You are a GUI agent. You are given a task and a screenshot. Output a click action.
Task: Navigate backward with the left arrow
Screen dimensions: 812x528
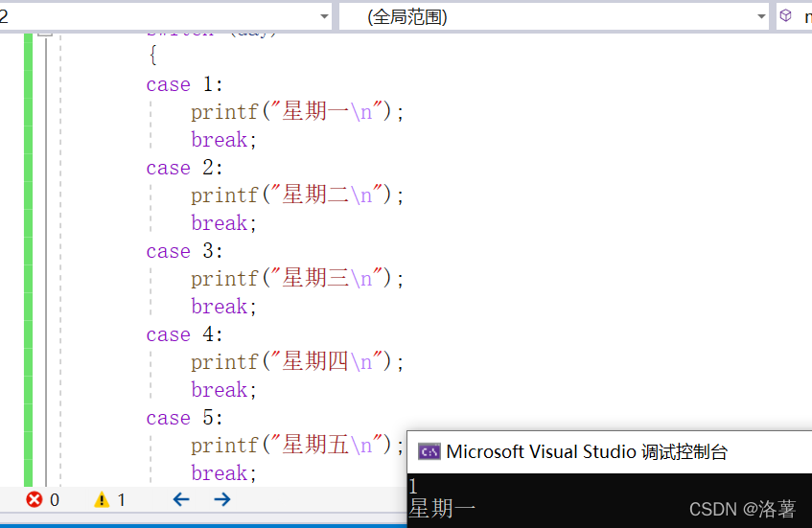click(181, 499)
